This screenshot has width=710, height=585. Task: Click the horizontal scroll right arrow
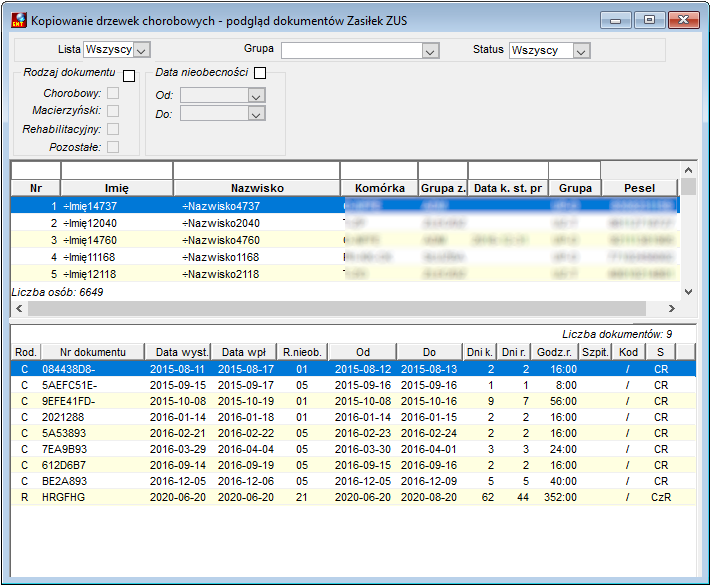pos(672,308)
